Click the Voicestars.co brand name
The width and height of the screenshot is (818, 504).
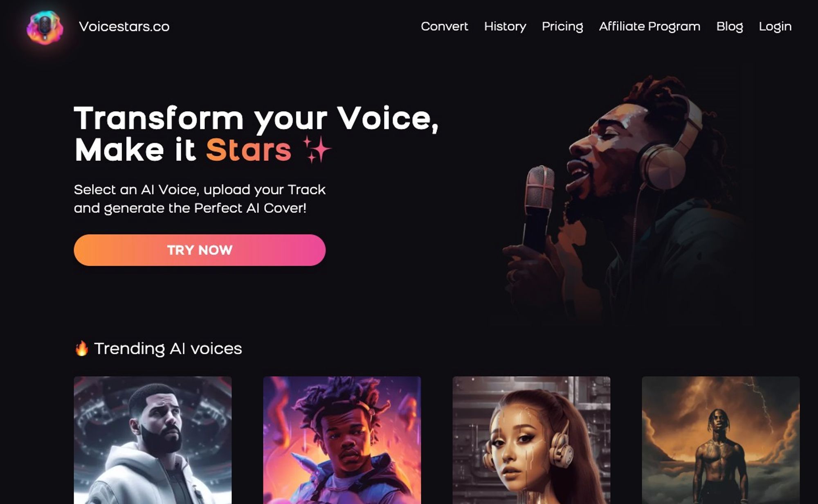[124, 27]
